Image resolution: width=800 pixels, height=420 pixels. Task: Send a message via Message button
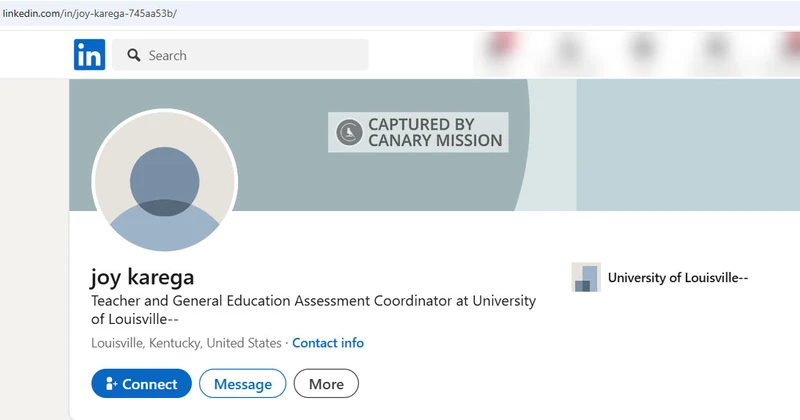tap(242, 384)
